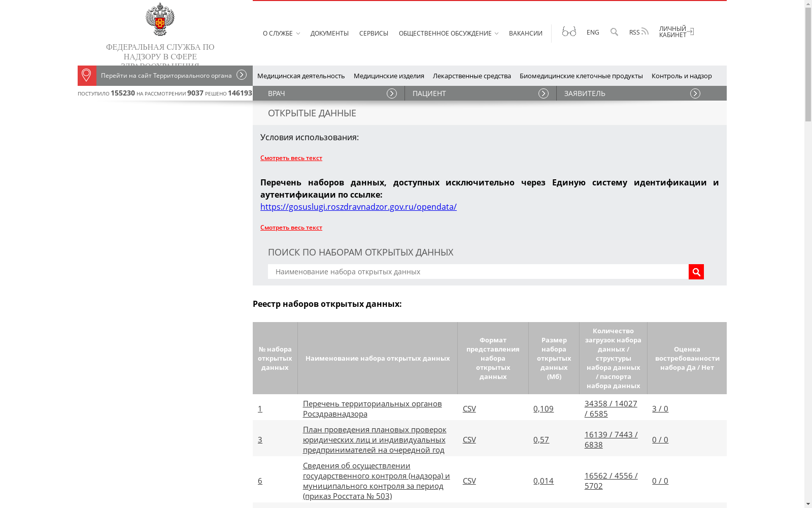
Task: Click the page vertical scrollbar thumb
Action: tap(808, 65)
